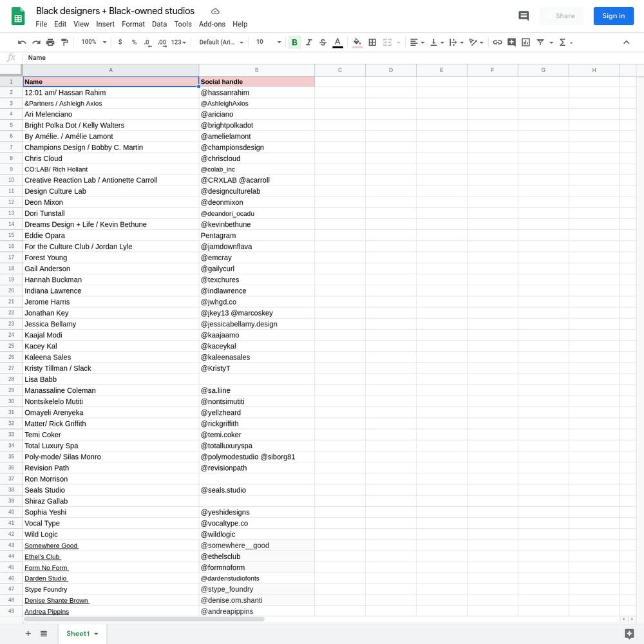Expand the Merge cells dropdown arrow
This screenshot has height=644, width=644.
[x=399, y=43]
